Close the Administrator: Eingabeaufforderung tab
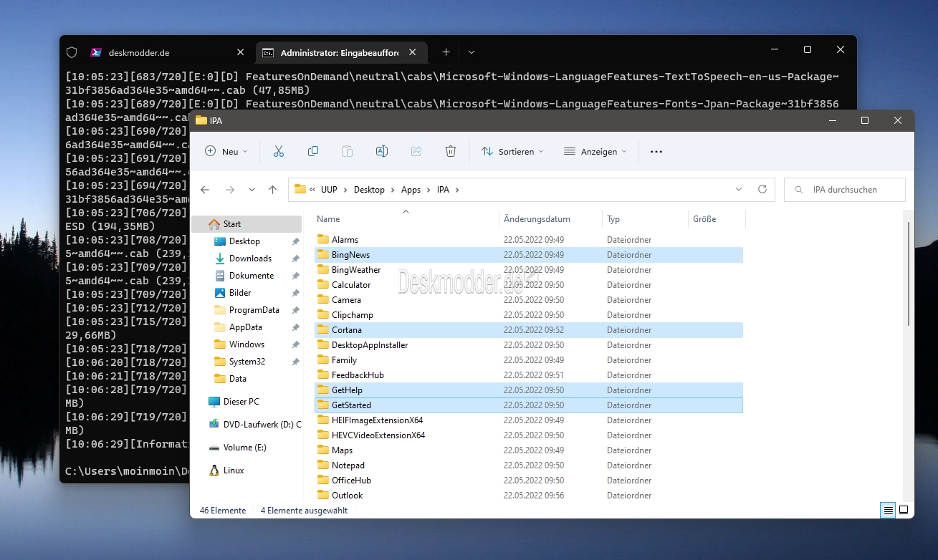This screenshot has width=938, height=560. 413,52
